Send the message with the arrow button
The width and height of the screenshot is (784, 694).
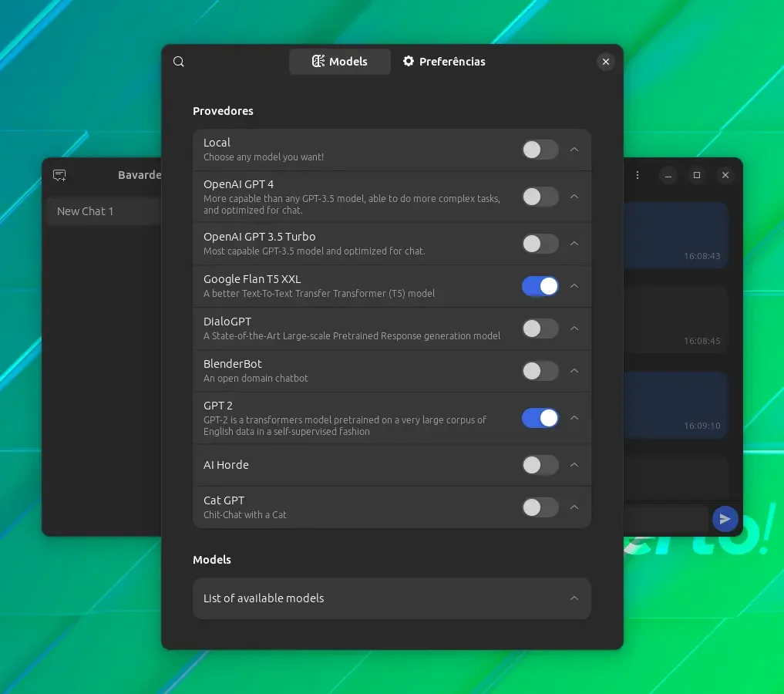pyautogui.click(x=725, y=519)
